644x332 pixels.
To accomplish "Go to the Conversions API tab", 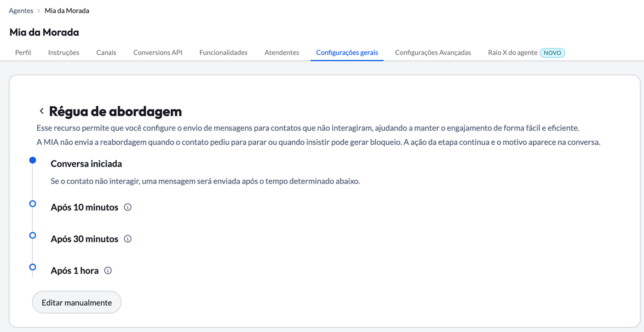I will [158, 52].
